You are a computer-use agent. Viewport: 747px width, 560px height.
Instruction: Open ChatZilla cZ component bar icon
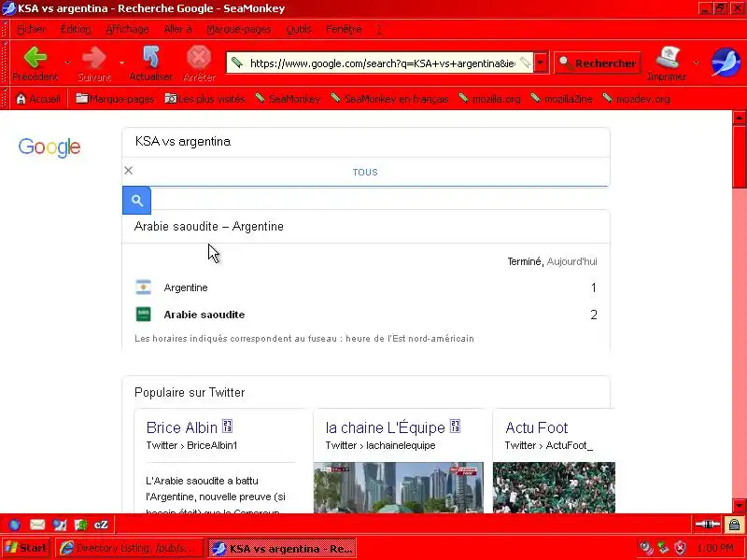101,525
